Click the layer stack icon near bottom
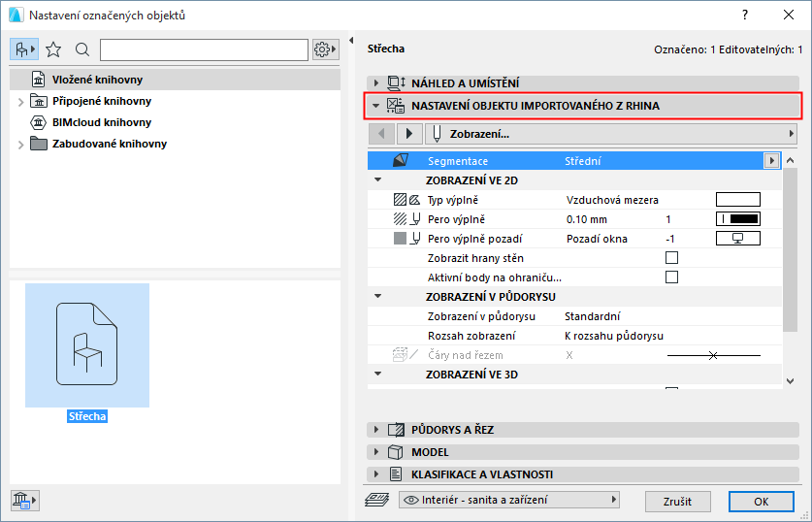The image size is (812, 522). (376, 500)
